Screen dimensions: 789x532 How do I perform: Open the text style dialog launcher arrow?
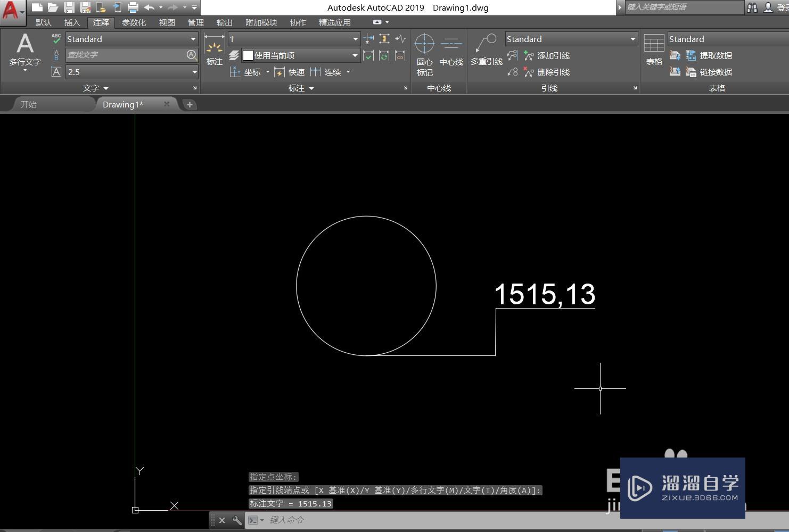click(x=194, y=88)
